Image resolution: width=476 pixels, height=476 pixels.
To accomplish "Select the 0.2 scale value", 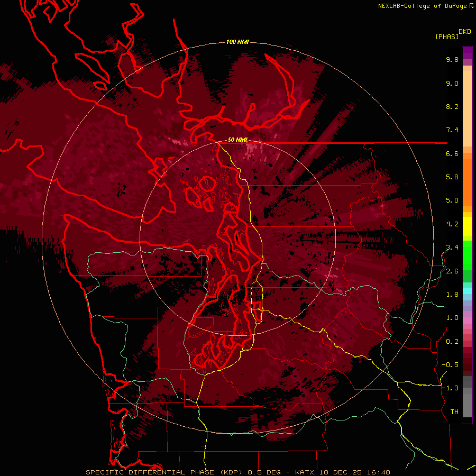I will (x=452, y=342).
